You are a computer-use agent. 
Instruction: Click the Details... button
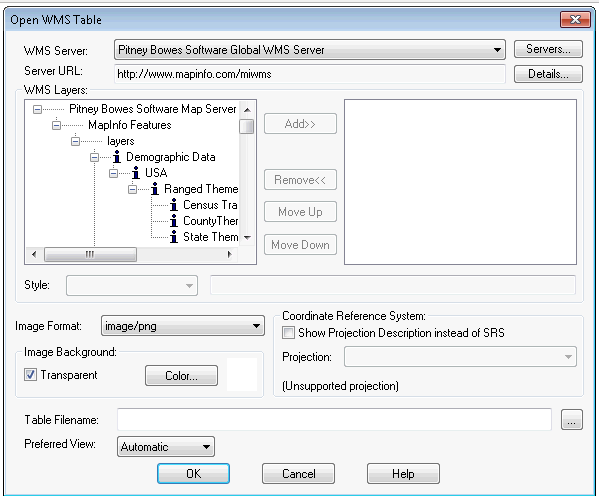(x=548, y=74)
